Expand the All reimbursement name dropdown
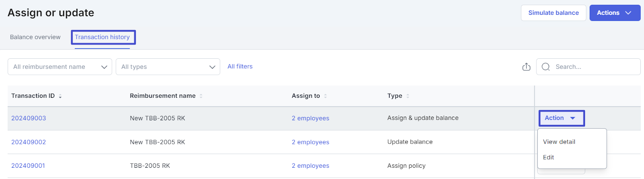This screenshot has height=179, width=644. pos(60,67)
